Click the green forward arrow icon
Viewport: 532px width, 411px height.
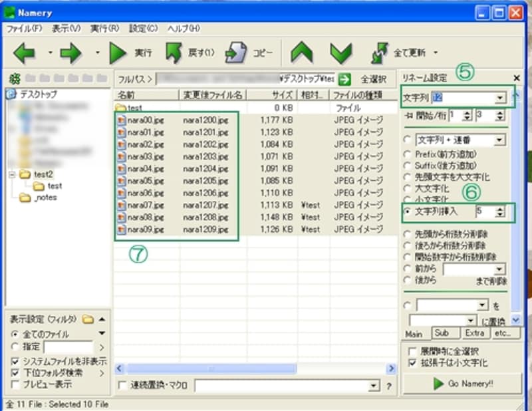(x=70, y=52)
